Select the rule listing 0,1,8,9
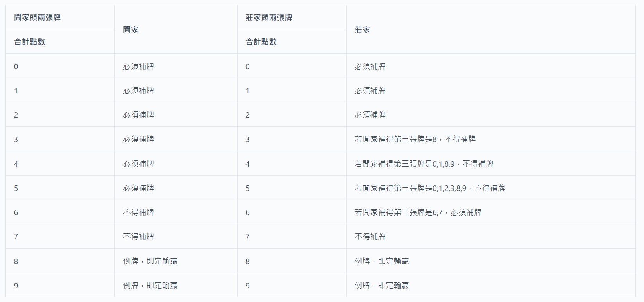The height and width of the screenshot is (302, 644). (x=424, y=164)
